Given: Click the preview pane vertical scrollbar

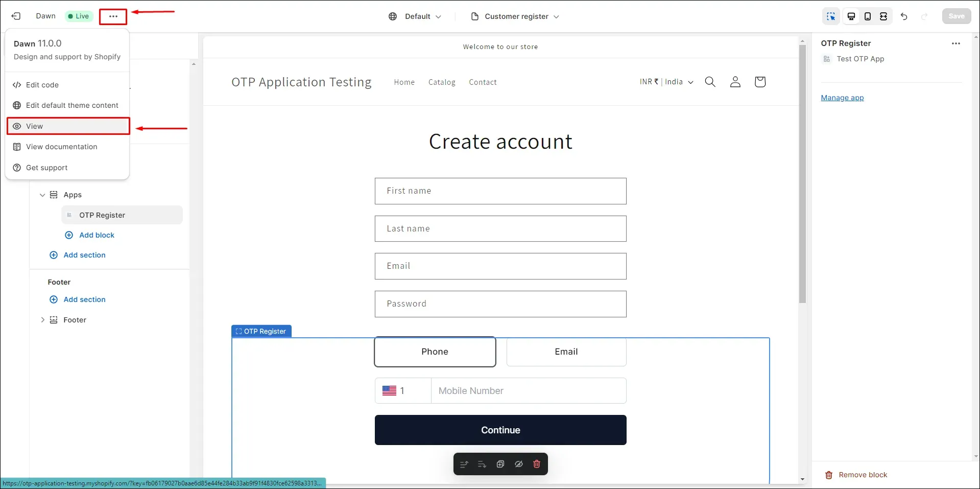Looking at the screenshot, I should pos(802,174).
